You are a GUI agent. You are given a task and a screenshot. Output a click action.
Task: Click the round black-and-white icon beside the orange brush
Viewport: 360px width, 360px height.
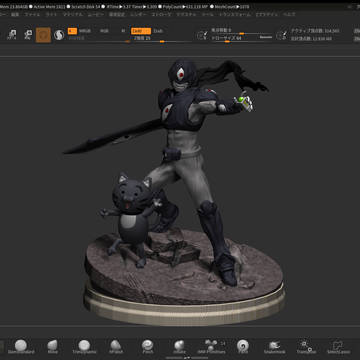(59, 35)
